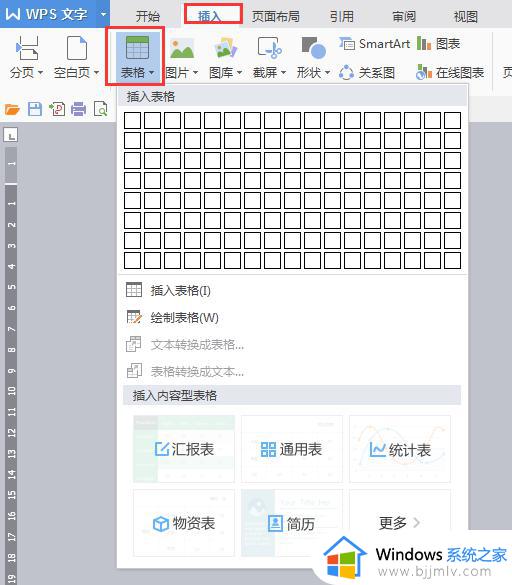Choose 绘制表格(W) menu entry
The height and width of the screenshot is (585, 512).
pyautogui.click(x=293, y=317)
